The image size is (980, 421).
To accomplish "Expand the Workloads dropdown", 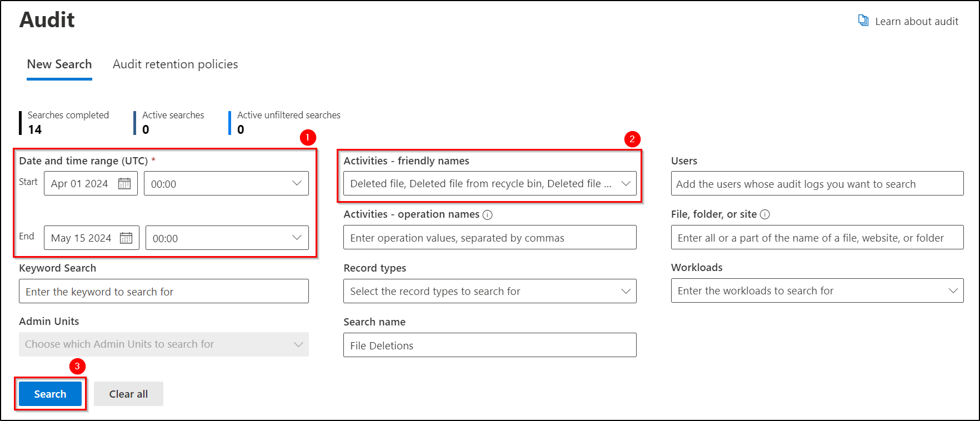I will point(953,290).
